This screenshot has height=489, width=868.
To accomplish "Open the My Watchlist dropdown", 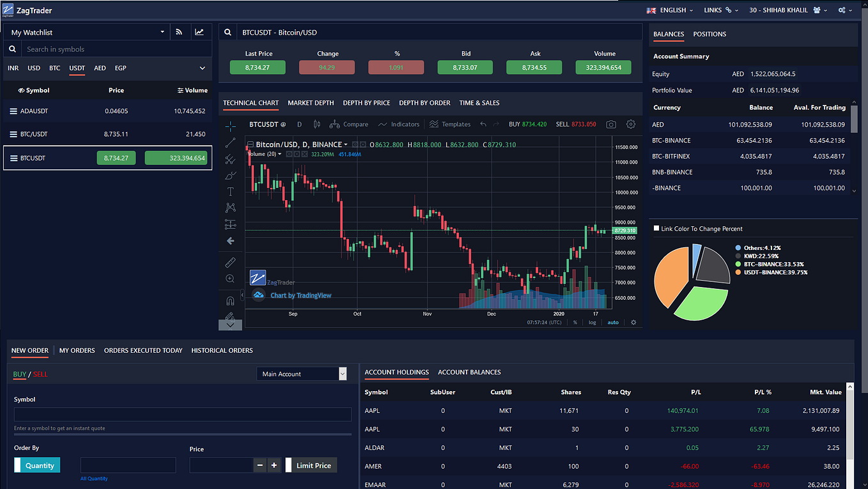I will click(163, 32).
